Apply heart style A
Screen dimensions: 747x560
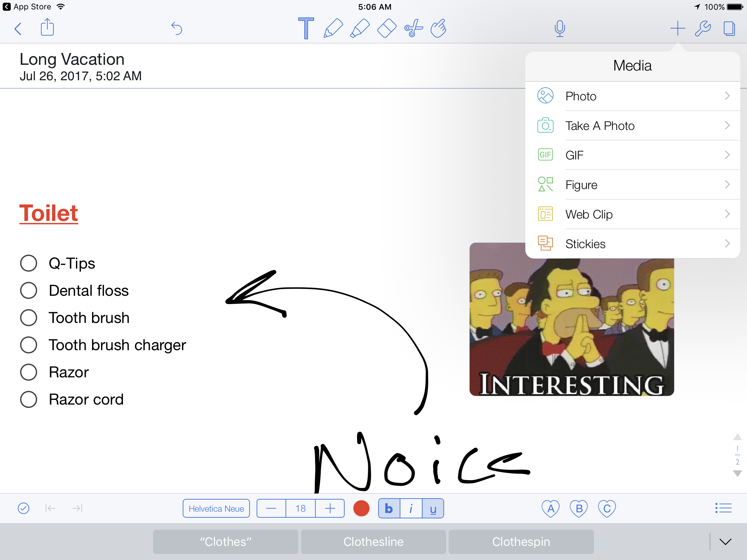[551, 508]
